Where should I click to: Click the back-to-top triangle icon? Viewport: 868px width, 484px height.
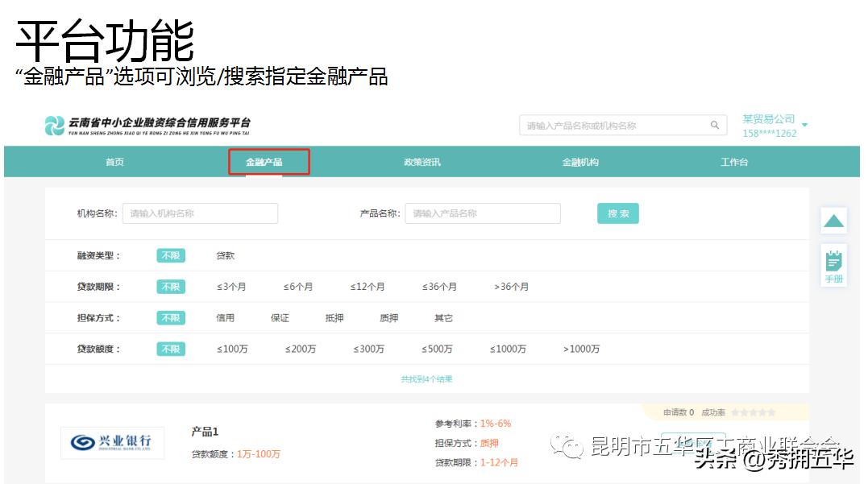(833, 220)
